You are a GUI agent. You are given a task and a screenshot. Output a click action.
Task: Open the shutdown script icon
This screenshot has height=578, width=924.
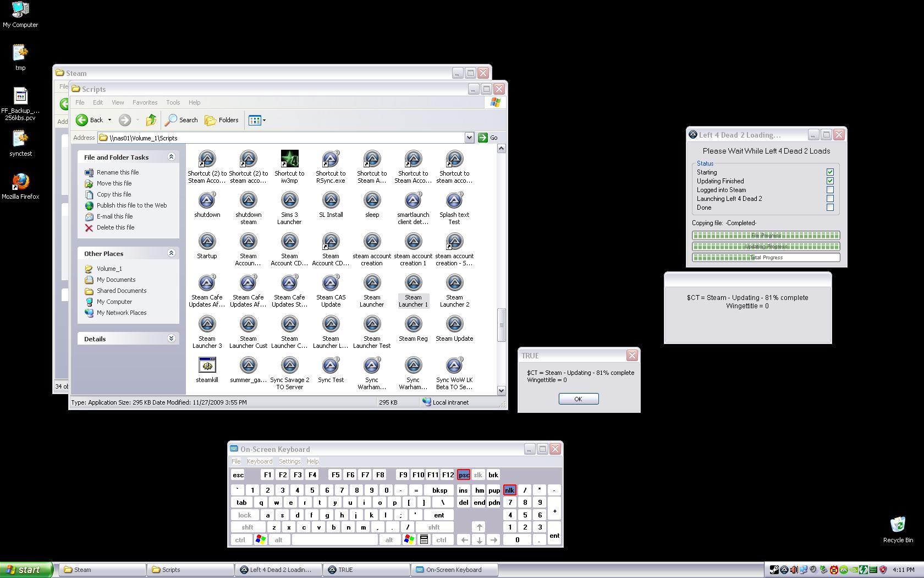point(207,205)
